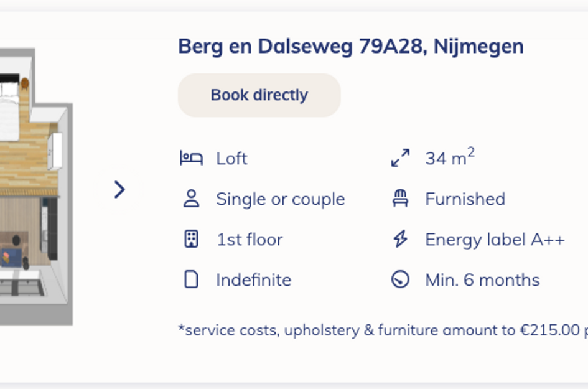Click the bed icon next to Loft
The image size is (588, 389).
[190, 158]
